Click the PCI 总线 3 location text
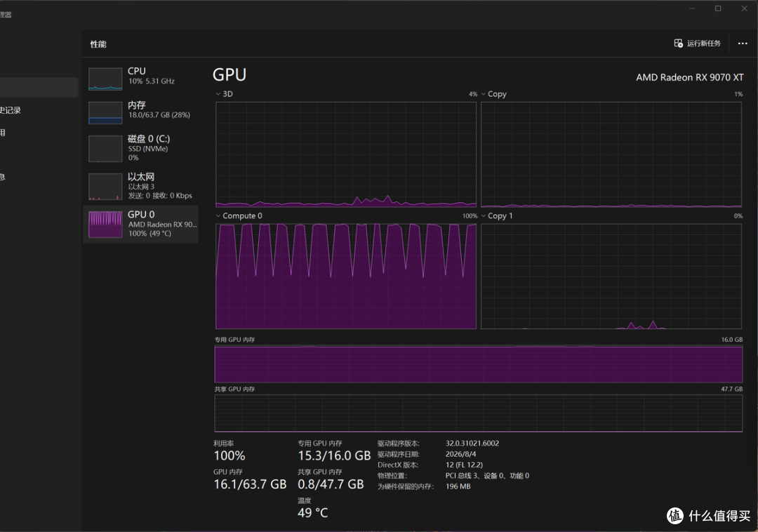Viewport: 758px width, 532px height. point(487,475)
